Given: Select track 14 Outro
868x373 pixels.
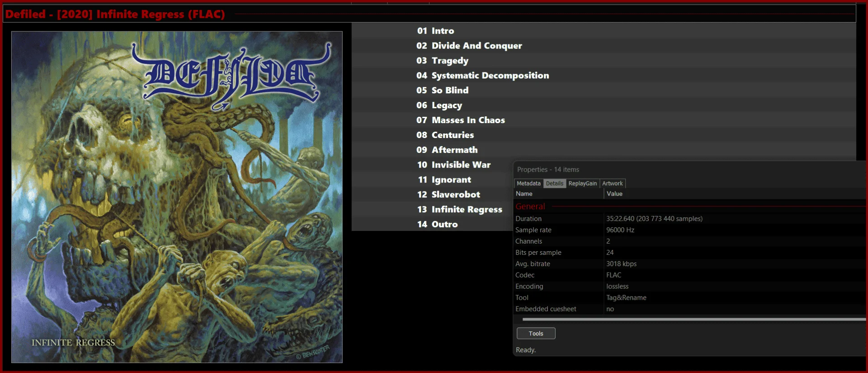Looking at the screenshot, I should pyautogui.click(x=432, y=224).
